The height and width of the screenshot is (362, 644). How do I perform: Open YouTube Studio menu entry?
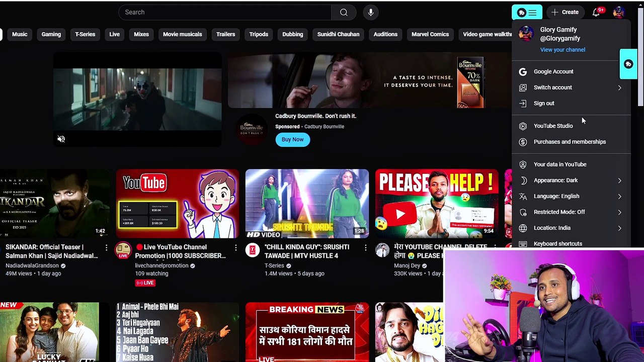point(571,126)
